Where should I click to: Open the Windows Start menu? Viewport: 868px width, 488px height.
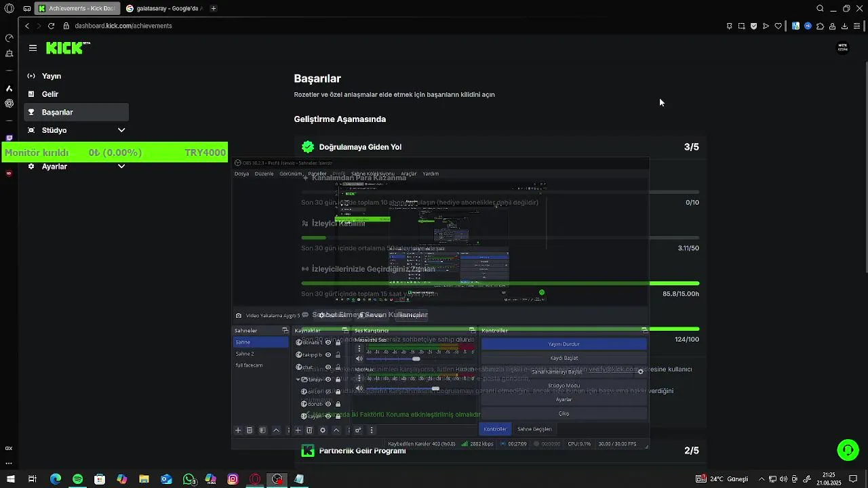pyautogui.click(x=10, y=479)
